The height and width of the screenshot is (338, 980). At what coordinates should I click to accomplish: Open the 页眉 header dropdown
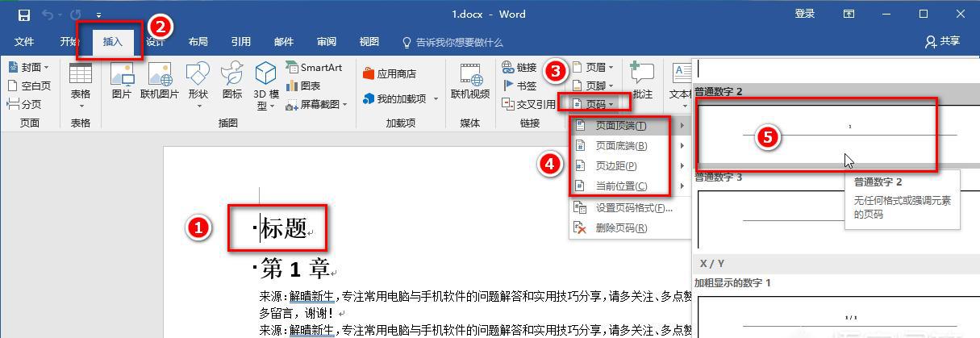pos(593,68)
